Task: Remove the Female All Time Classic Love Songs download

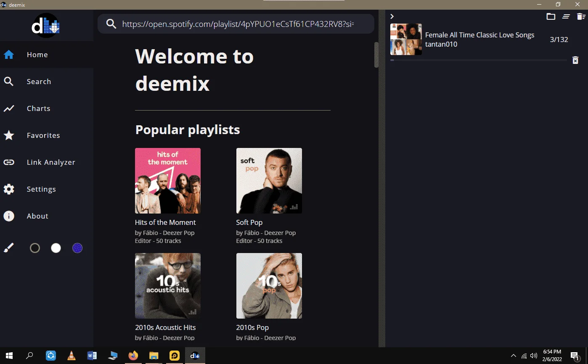Action: [575, 60]
